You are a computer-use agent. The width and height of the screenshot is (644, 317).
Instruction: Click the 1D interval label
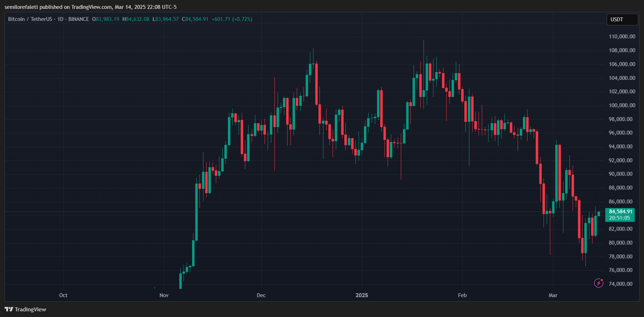pos(60,19)
